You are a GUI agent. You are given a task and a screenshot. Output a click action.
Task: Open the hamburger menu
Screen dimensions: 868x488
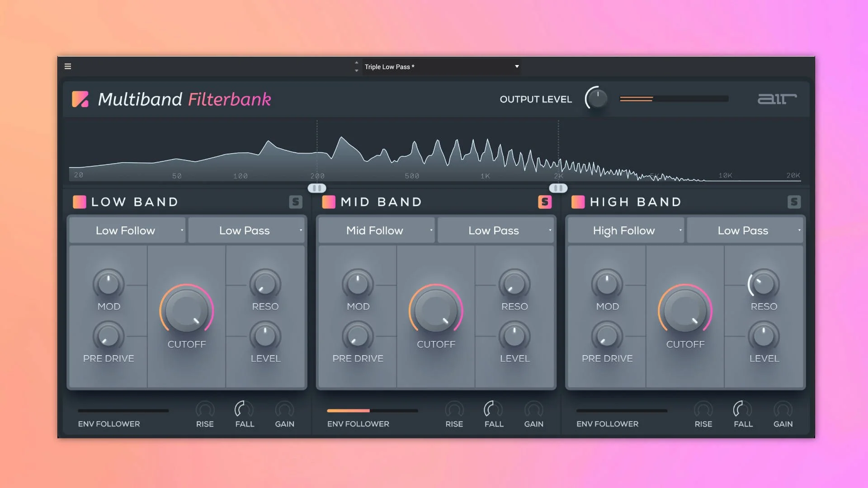click(x=67, y=66)
